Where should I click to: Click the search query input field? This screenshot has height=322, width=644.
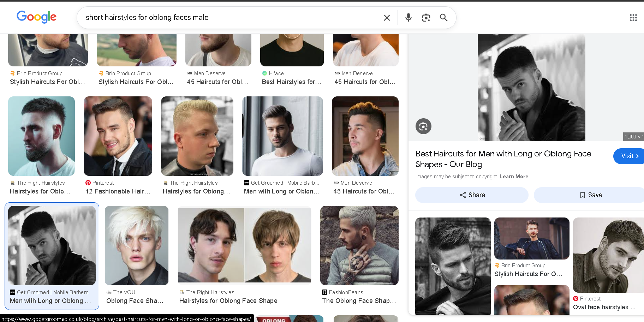229,18
